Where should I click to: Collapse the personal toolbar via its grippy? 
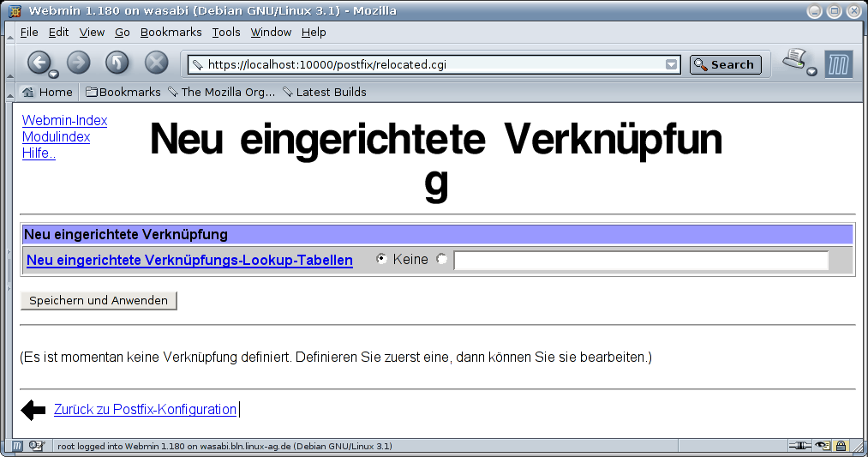coord(10,92)
